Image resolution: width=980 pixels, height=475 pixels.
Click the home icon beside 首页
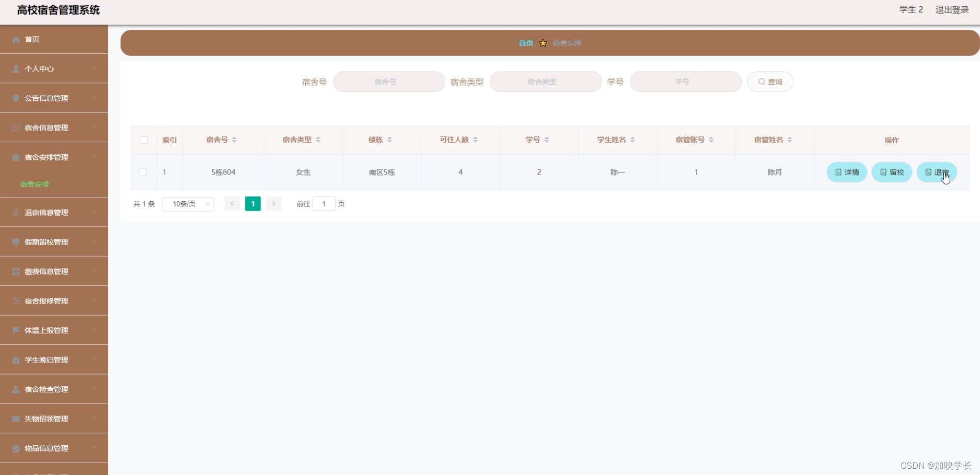(16, 39)
